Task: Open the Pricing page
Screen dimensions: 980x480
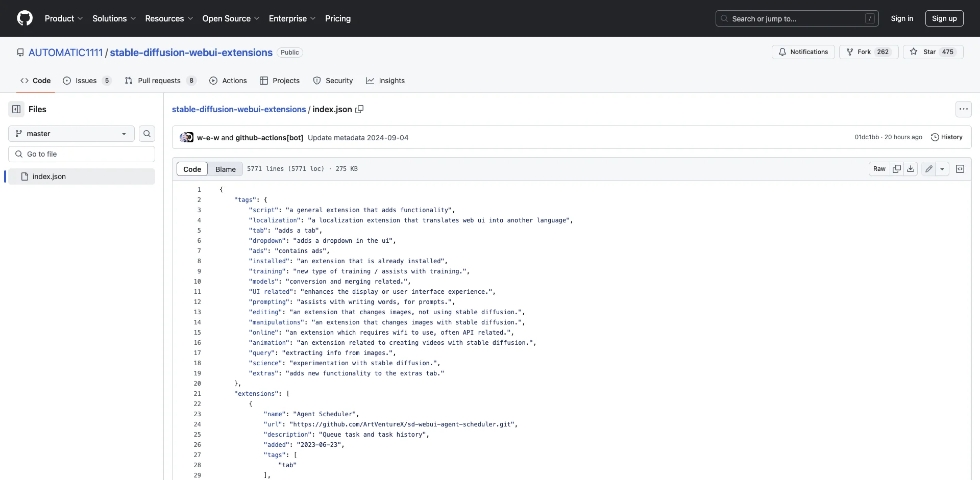Action: pos(338,18)
